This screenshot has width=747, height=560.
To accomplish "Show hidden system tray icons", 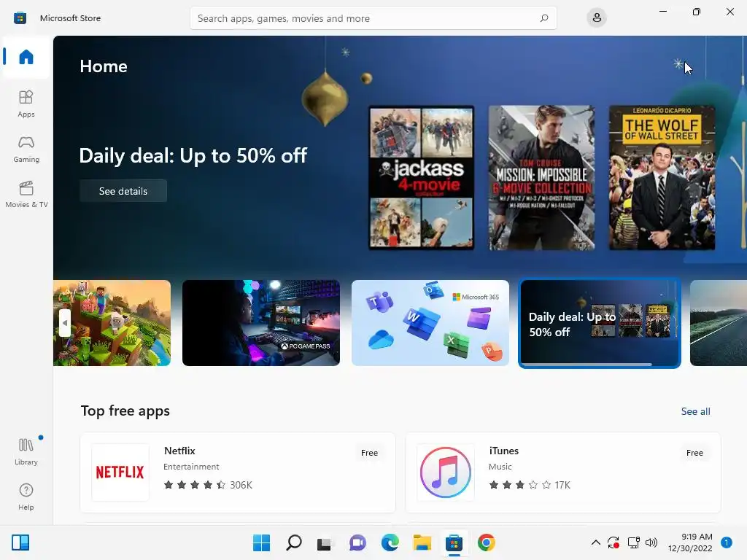I will [595, 542].
